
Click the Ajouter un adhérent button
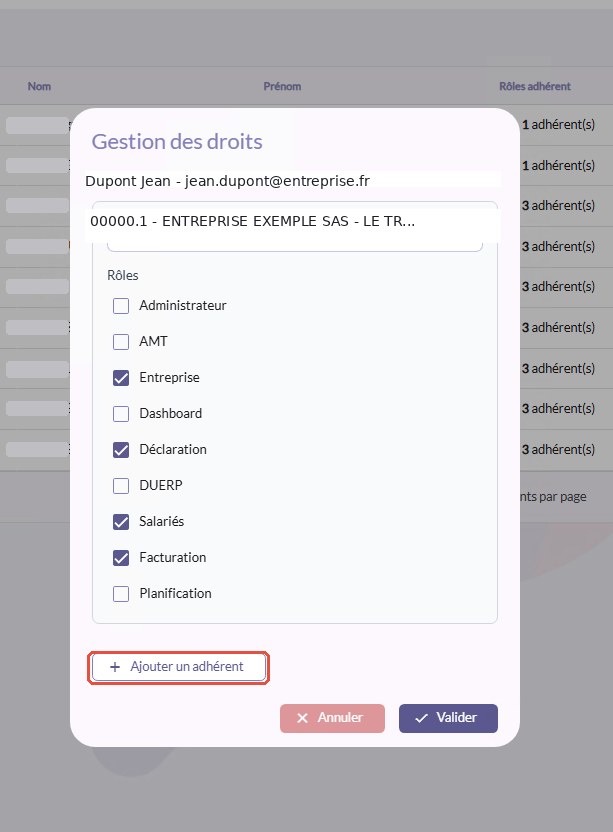tap(179, 667)
